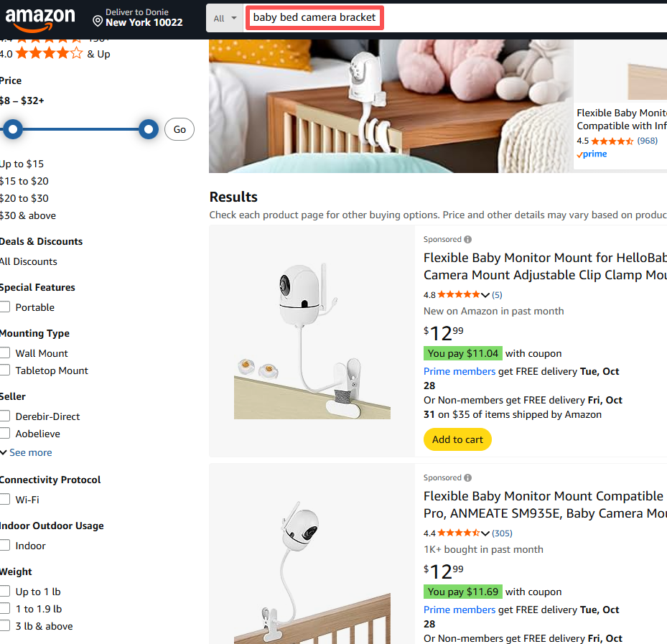Select the All Discounts filter
The image size is (667, 644).
coord(29,261)
